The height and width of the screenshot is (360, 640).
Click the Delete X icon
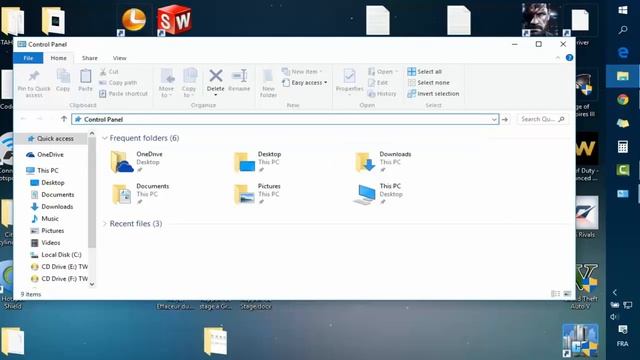tap(216, 76)
